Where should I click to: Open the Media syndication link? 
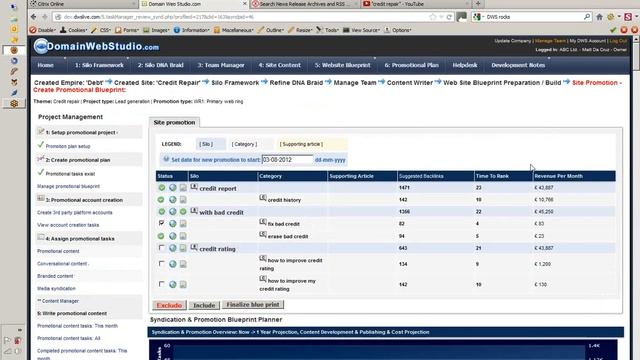pyautogui.click(x=56, y=289)
